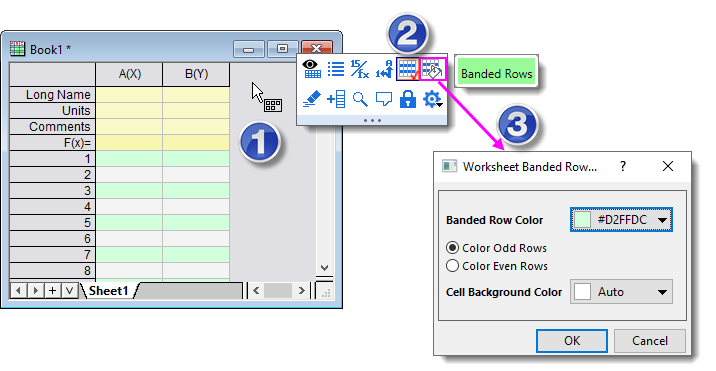The height and width of the screenshot is (371, 716).
Task: Select row 8 header
Action: (53, 270)
